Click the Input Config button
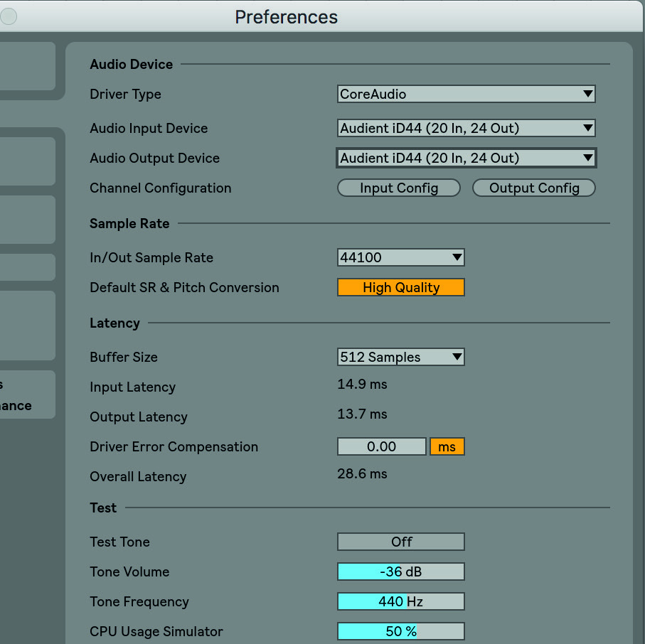Image resolution: width=645 pixels, height=644 pixels. pyautogui.click(x=399, y=188)
